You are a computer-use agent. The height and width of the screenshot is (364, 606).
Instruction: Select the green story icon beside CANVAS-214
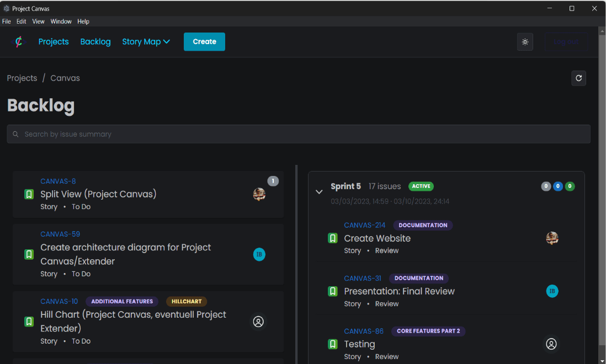[x=332, y=238]
